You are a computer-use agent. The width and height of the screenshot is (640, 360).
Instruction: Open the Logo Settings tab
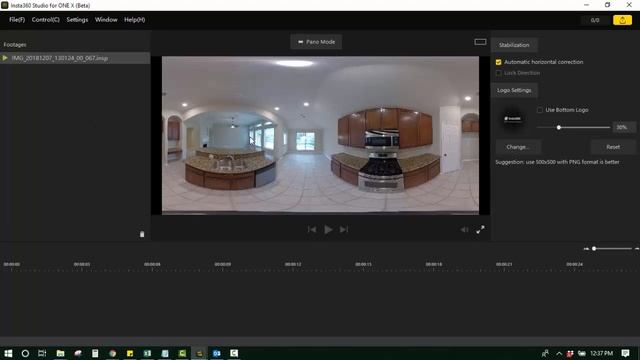coord(514,90)
